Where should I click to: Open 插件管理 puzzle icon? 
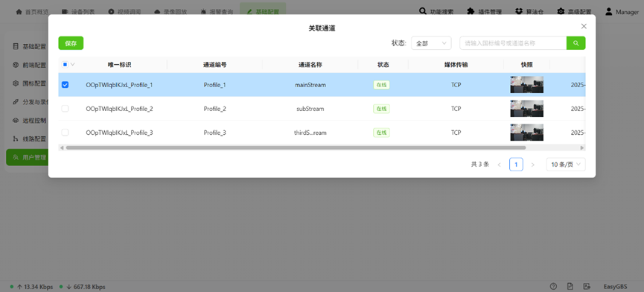(x=471, y=11)
